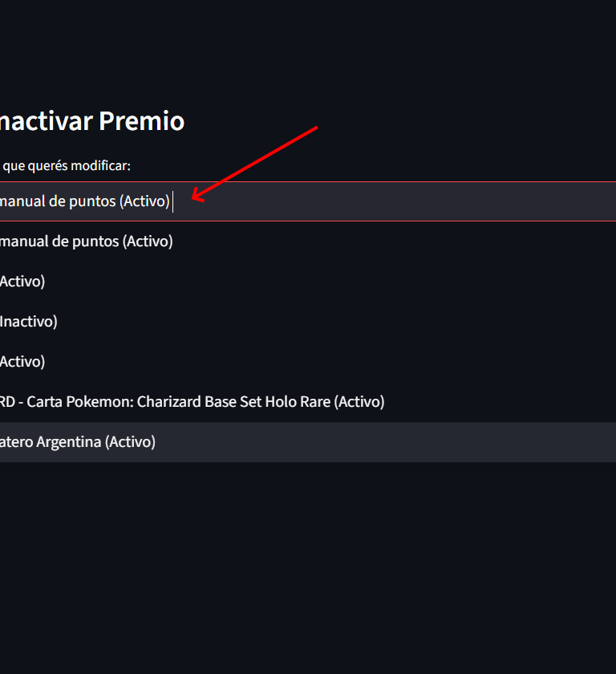Choose the Argentina prize at the list bottom
The height and width of the screenshot is (674, 616).
click(78, 442)
